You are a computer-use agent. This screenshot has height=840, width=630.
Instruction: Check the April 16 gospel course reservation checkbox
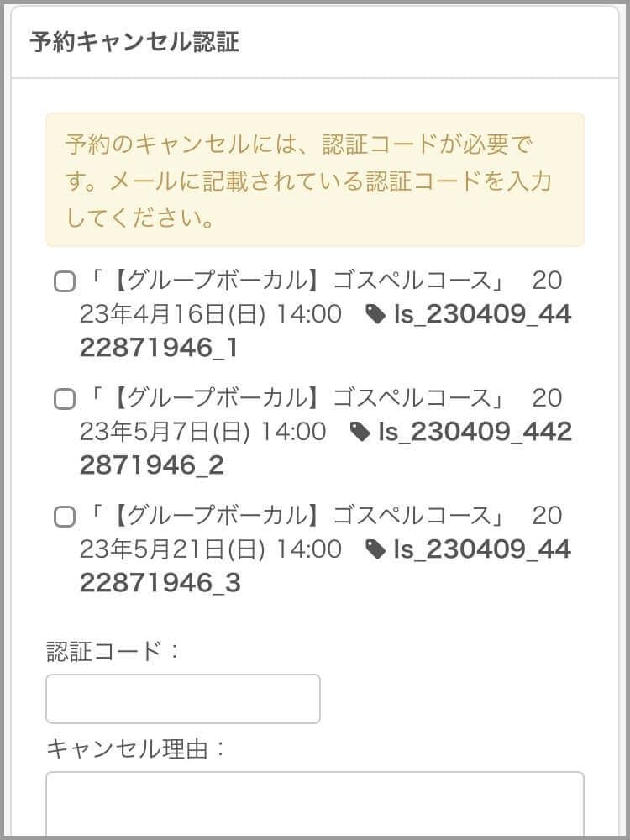click(65, 282)
